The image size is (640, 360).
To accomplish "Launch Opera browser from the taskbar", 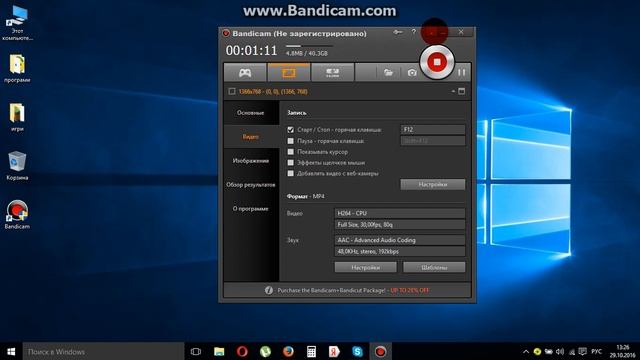I will click(x=242, y=351).
